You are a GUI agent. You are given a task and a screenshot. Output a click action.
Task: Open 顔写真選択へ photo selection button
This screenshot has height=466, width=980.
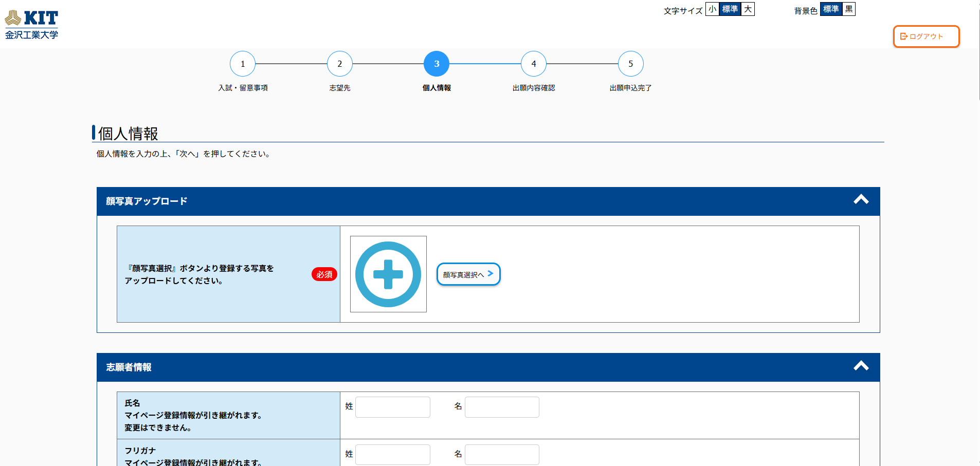468,274
